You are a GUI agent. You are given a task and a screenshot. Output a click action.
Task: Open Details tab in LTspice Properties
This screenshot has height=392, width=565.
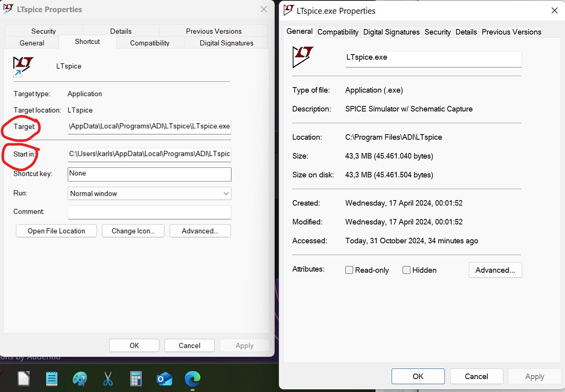click(x=121, y=31)
